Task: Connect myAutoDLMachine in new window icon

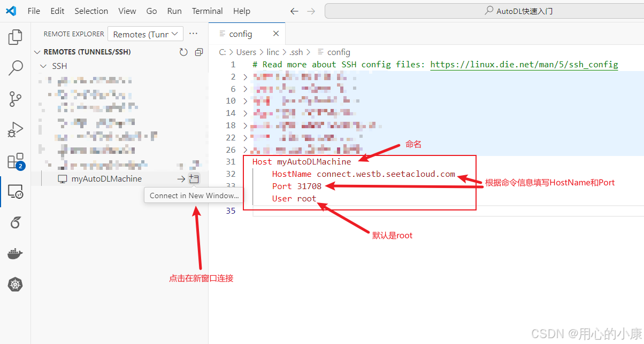Action: tap(194, 179)
